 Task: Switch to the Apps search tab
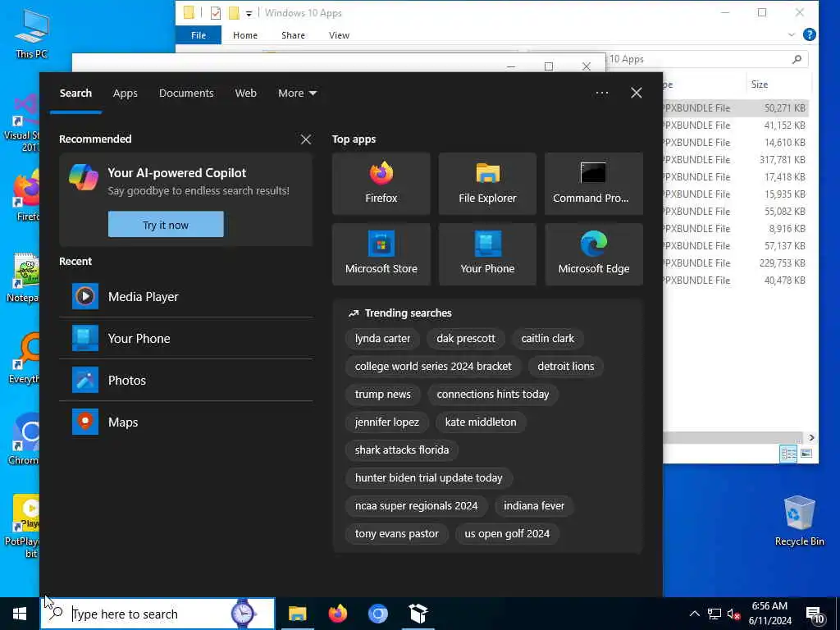pos(126,94)
